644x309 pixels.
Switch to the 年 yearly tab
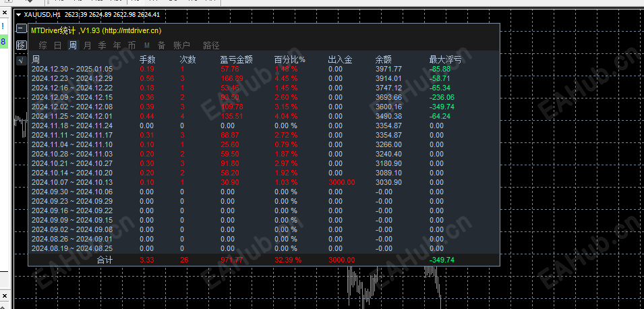click(117, 45)
